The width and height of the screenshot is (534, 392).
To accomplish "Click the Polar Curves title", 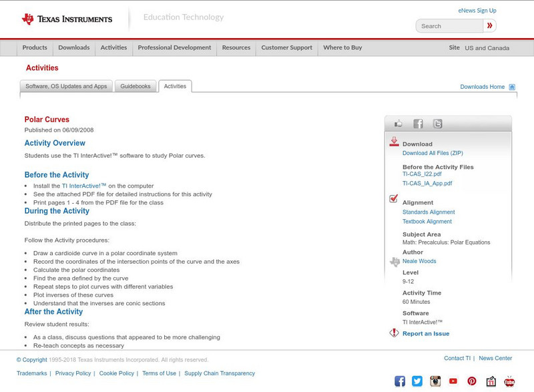I will (47, 120).
